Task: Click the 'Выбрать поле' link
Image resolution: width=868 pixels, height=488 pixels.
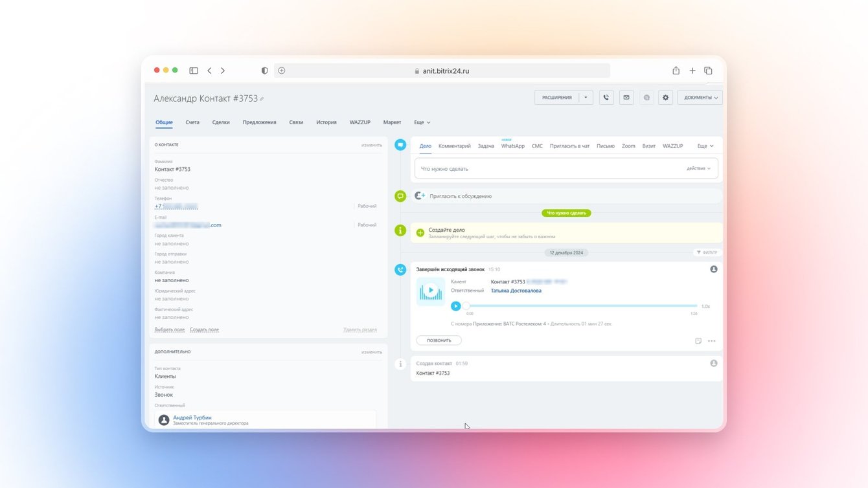Action: pos(170,329)
